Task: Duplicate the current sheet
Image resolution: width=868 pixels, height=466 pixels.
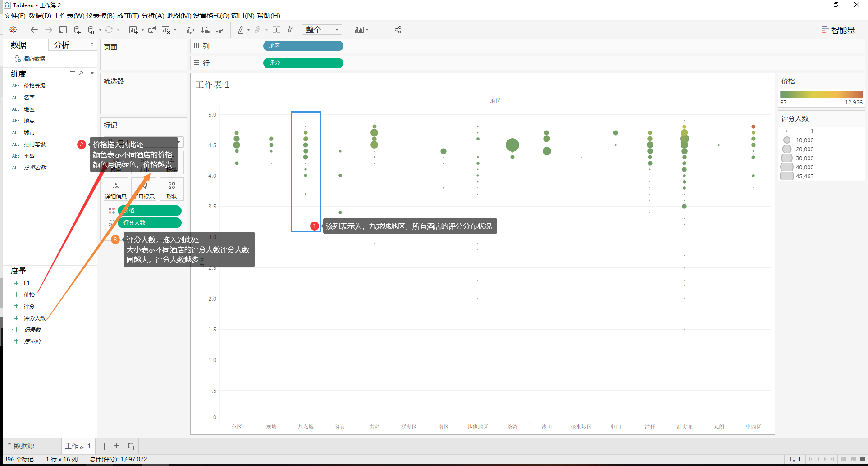Action: pos(152,30)
